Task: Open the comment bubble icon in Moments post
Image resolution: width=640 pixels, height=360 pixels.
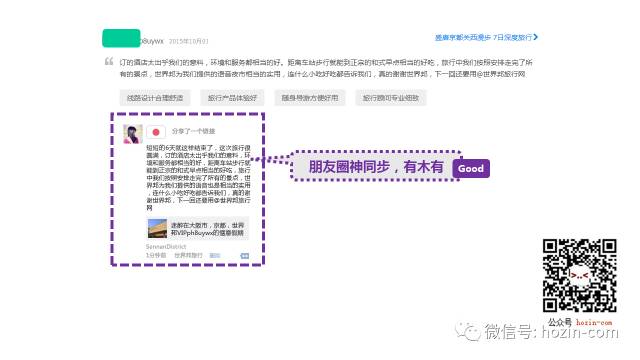Action: (x=244, y=256)
